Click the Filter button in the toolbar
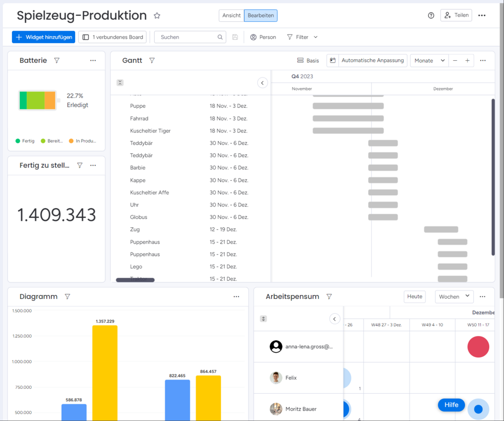This screenshot has width=504, height=421. click(297, 37)
